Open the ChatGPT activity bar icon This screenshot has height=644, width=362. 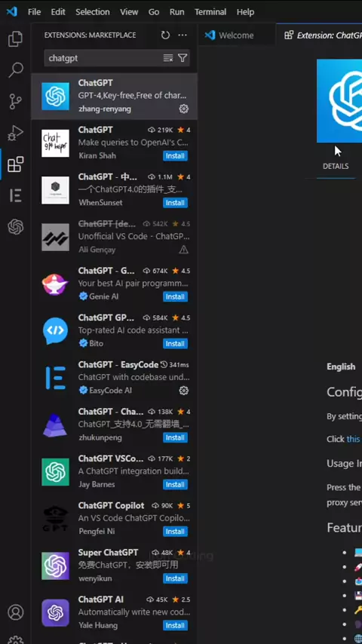tap(16, 227)
